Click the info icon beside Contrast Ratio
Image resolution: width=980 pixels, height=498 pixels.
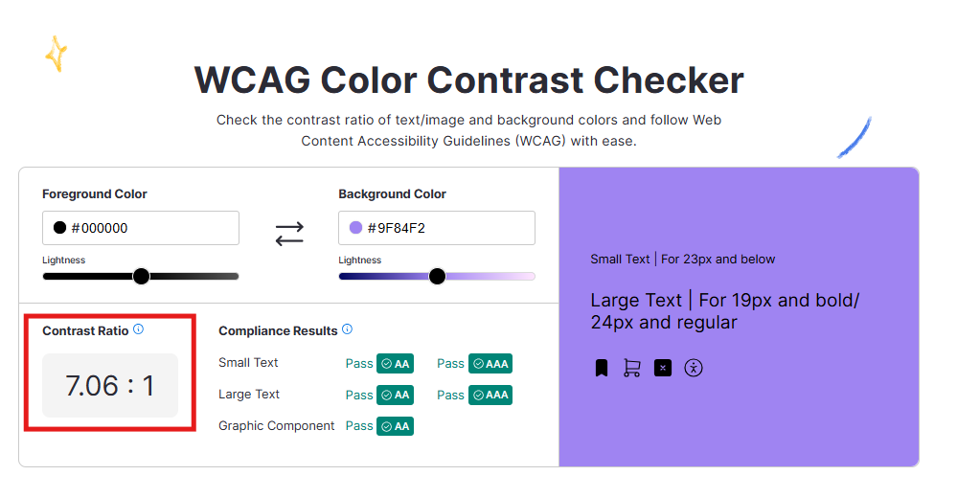click(x=138, y=329)
